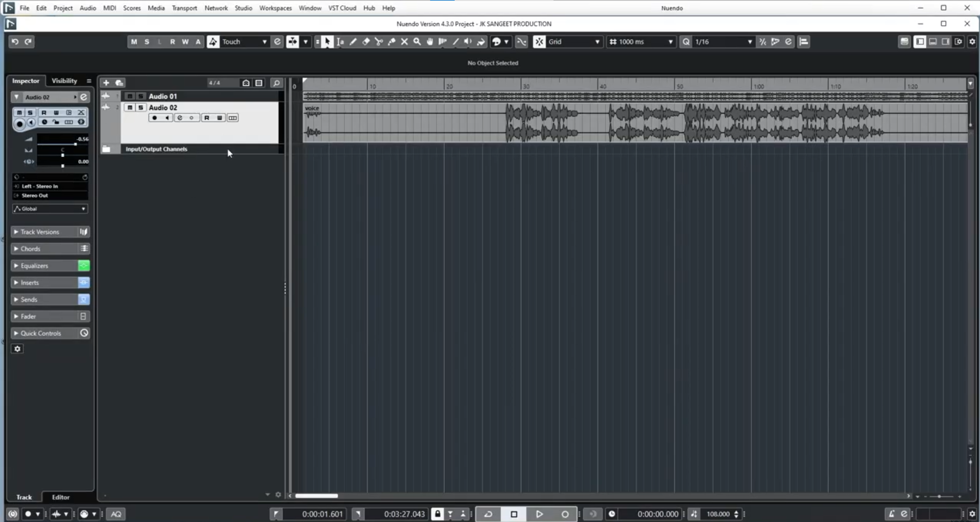Click the Stereo Out output routing
The height and width of the screenshot is (522, 980).
click(x=50, y=196)
